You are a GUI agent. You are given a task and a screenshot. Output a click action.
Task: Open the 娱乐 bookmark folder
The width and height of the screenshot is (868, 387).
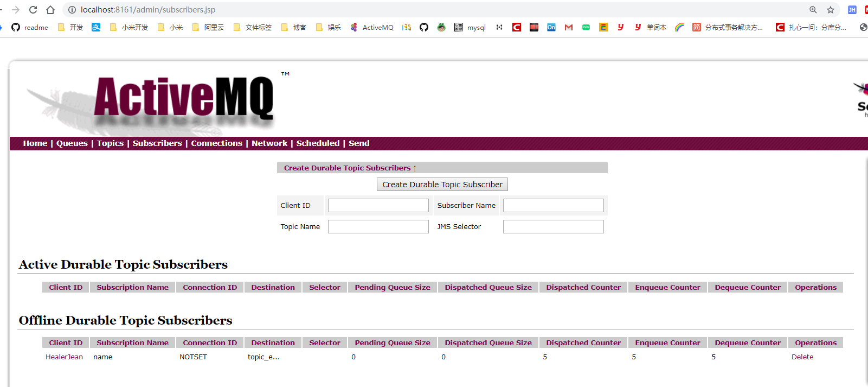[x=329, y=27]
